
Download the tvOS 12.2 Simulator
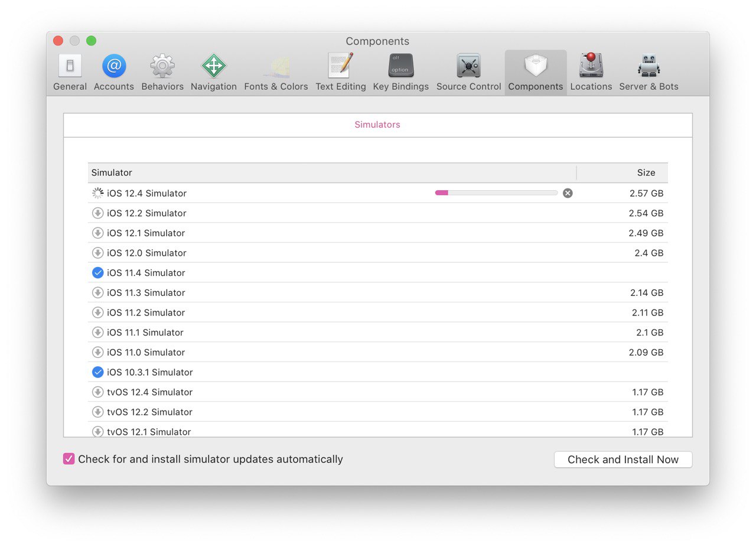point(98,412)
